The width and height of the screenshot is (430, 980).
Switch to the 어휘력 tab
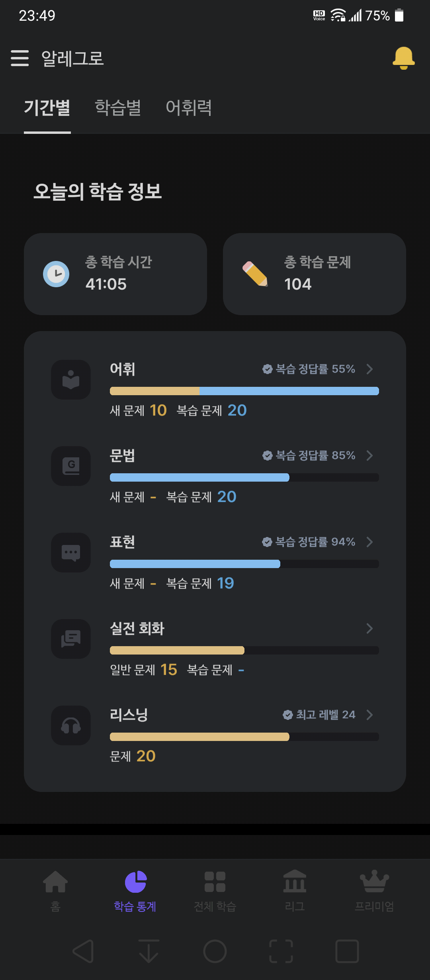tap(189, 108)
